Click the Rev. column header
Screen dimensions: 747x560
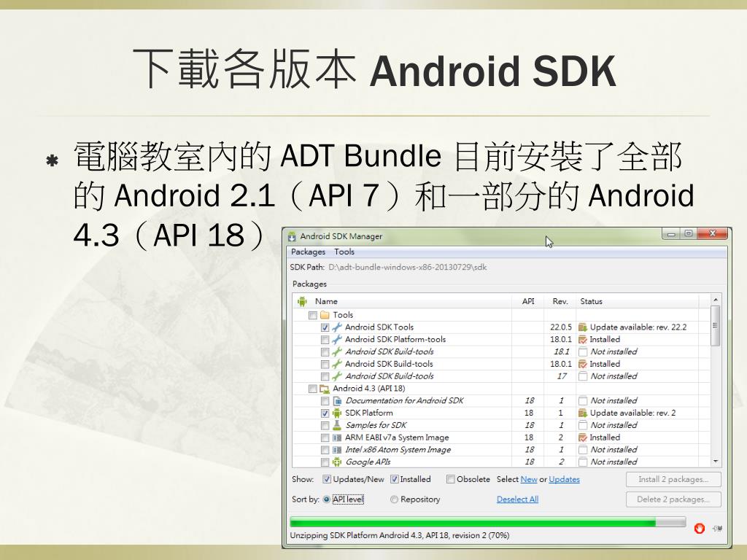[560, 301]
